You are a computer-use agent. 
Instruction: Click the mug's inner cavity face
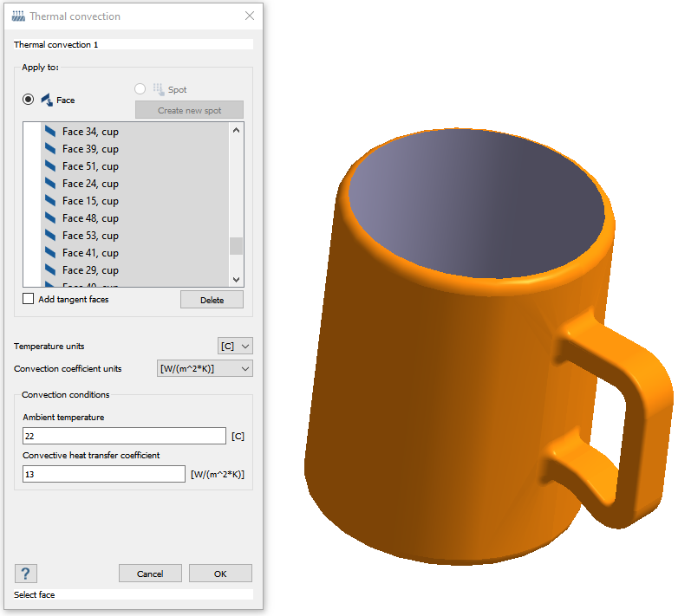click(476, 203)
